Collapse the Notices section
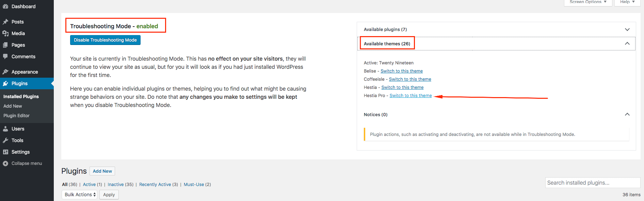 (x=627, y=114)
